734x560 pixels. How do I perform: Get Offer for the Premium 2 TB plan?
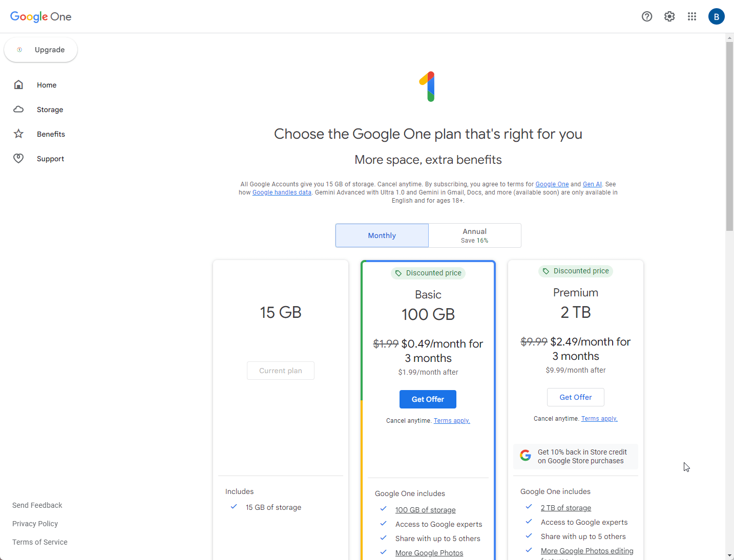pyautogui.click(x=575, y=397)
